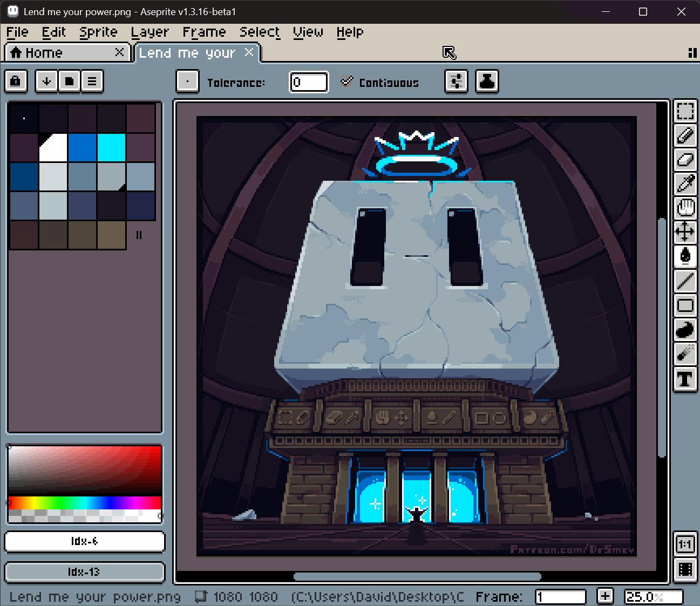The image size is (700, 606).
Task: Select the Paint Bucket tool
Action: click(685, 256)
